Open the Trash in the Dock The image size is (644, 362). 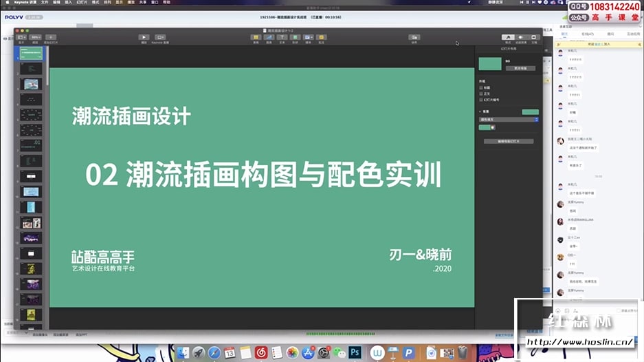point(463,352)
